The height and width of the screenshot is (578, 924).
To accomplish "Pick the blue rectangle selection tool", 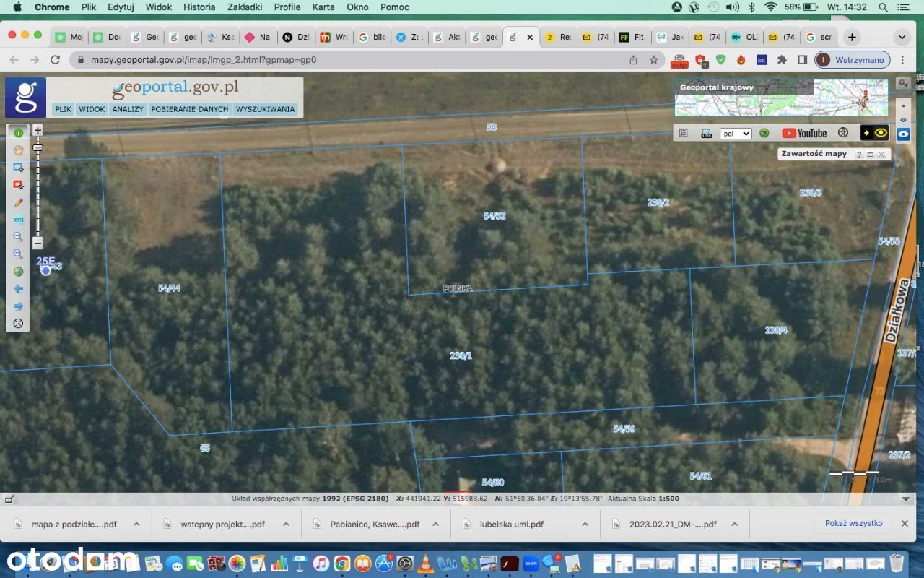I will [18, 167].
